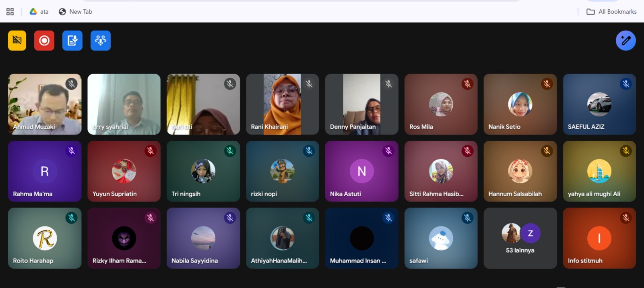Click the muted mic icon on Rahma Ma'ma

pos(71,151)
